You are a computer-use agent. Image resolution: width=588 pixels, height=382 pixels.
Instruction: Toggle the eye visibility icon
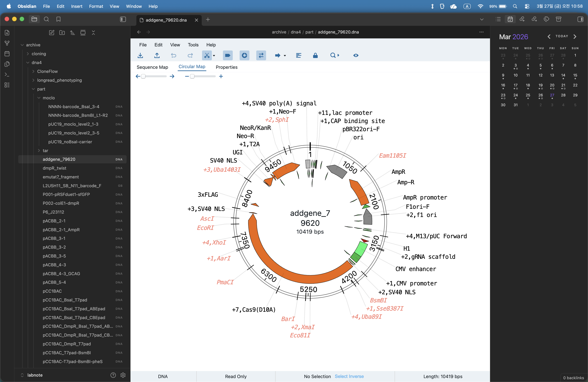(356, 55)
